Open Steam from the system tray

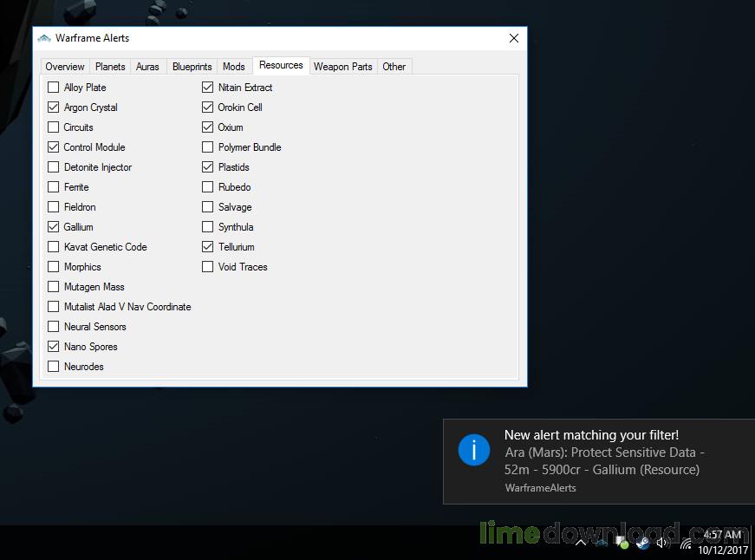tap(643, 544)
